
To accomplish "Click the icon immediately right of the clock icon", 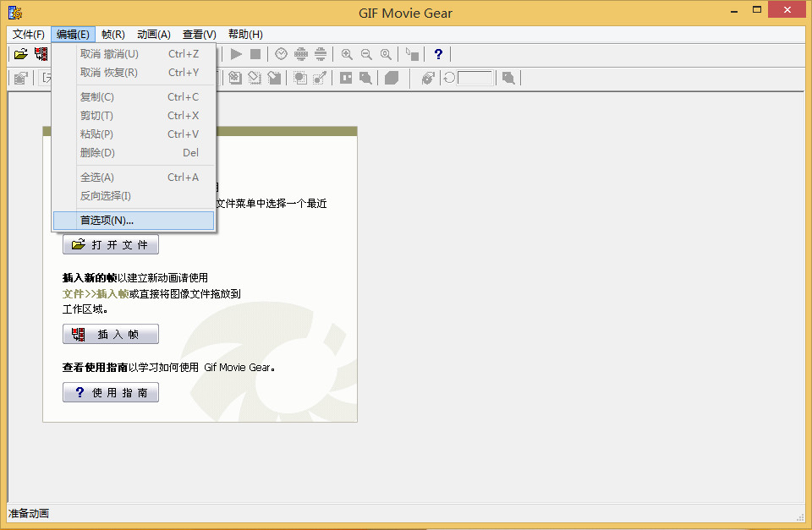I will coord(301,54).
